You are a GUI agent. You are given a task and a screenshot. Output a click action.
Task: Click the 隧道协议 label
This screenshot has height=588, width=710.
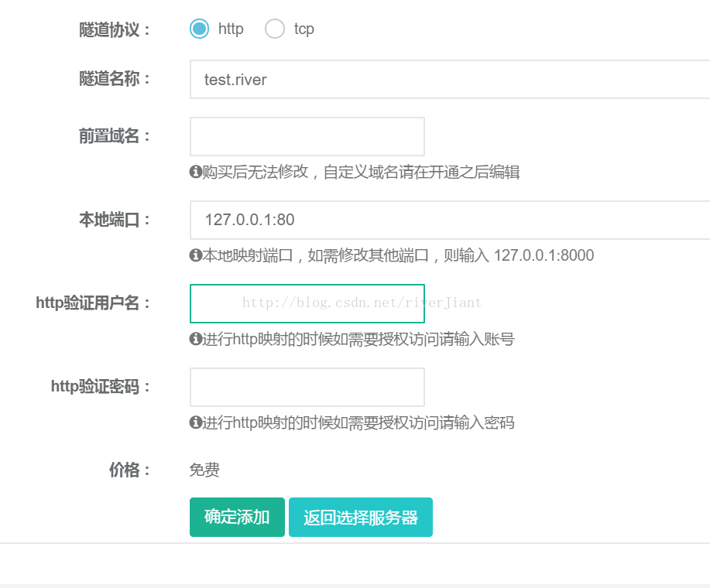115,30
